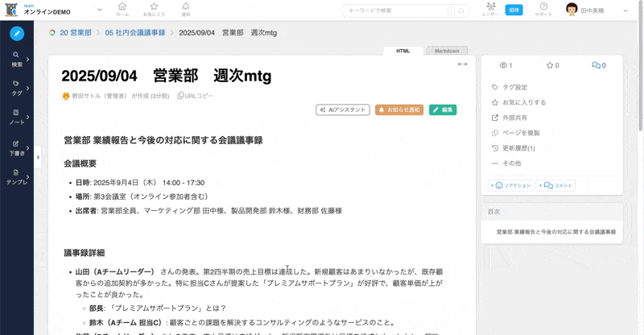The height and width of the screenshot is (335, 644).
Task: Switch to the Markdown tab
Action: 447,51
